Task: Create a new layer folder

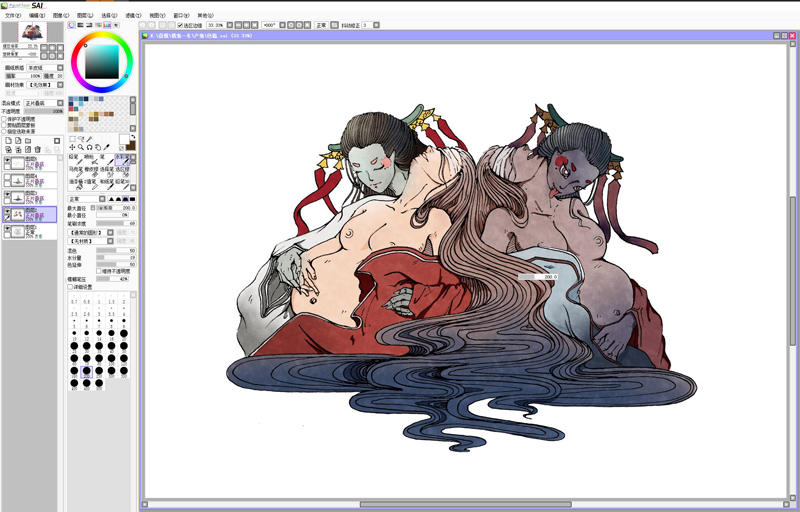Action: (x=28, y=141)
